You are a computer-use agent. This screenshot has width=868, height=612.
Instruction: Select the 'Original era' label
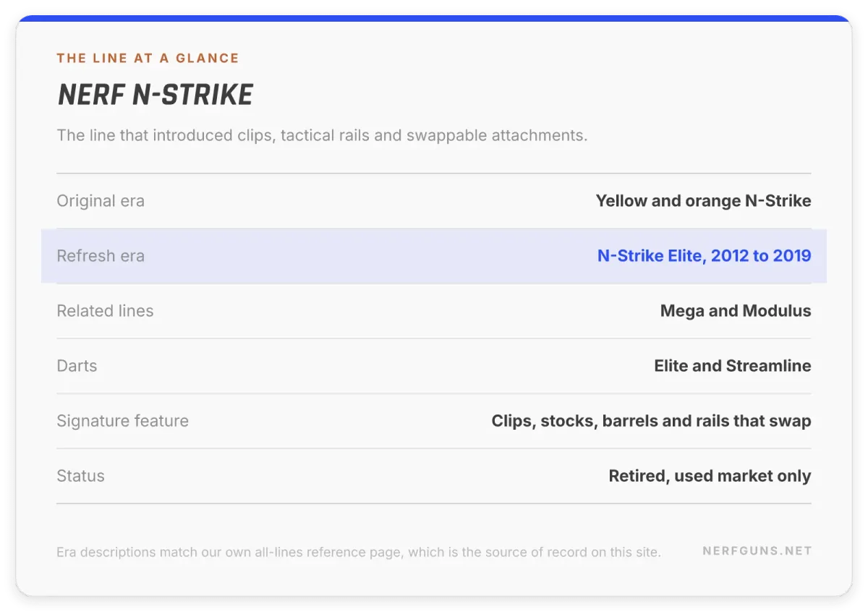(x=101, y=201)
